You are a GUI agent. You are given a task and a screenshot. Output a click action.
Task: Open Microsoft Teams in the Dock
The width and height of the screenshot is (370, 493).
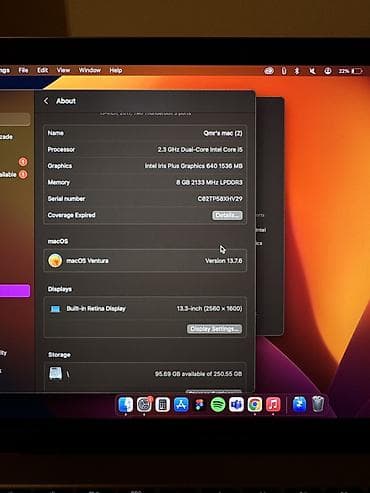click(x=236, y=405)
